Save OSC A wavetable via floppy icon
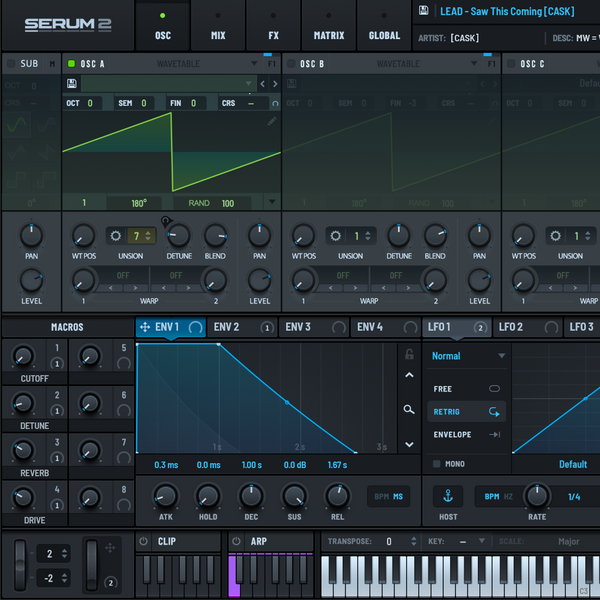Viewport: 600px width, 600px height. click(x=72, y=83)
